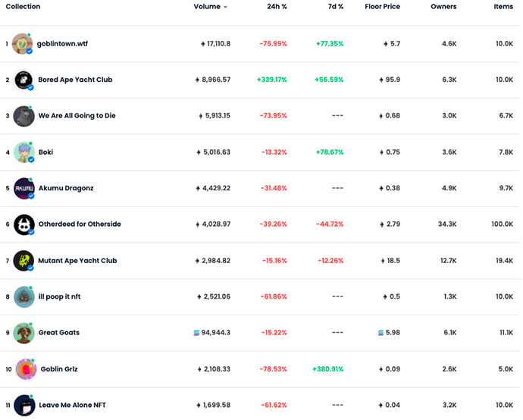Click the -12.26% 7d change
The height and width of the screenshot is (420, 523).
330,261
